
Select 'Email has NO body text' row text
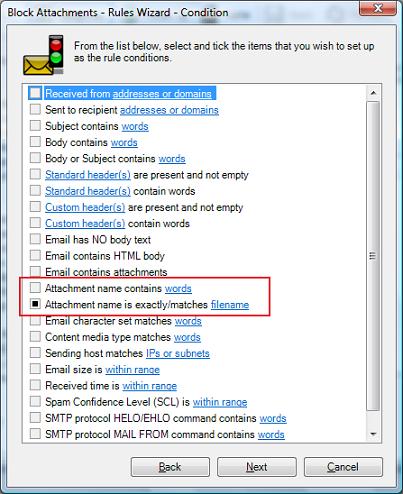point(98,240)
